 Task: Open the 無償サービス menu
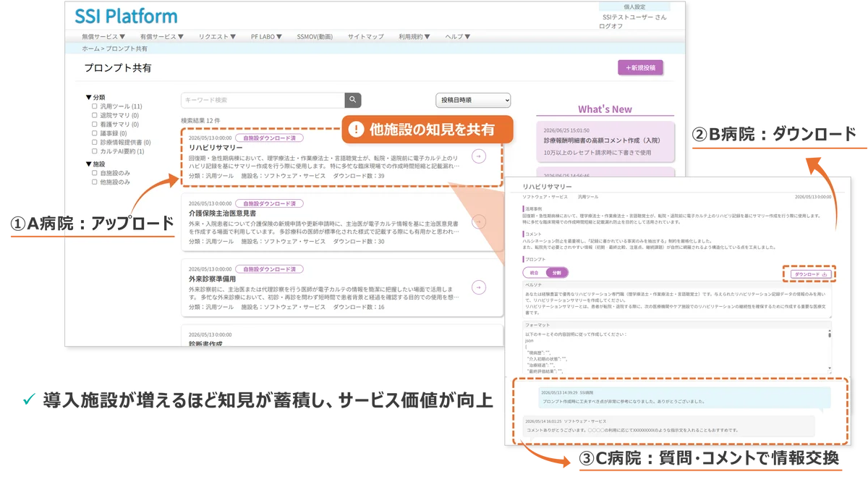click(x=103, y=36)
